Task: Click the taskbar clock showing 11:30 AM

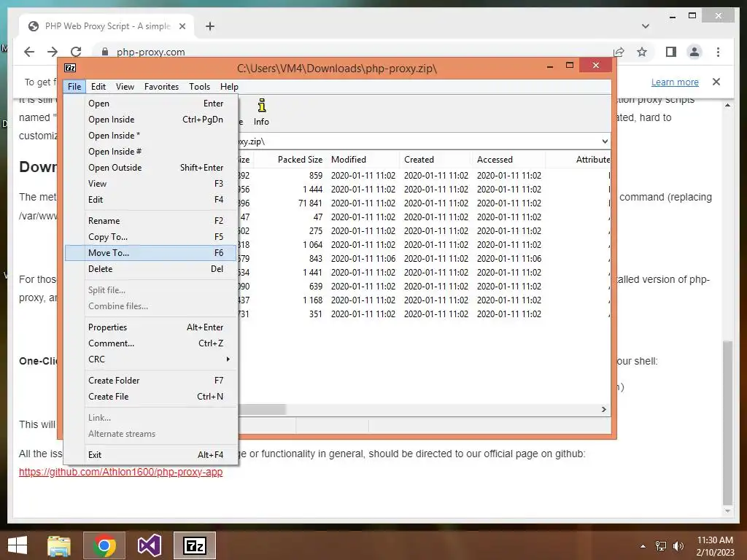Action: click(x=715, y=546)
